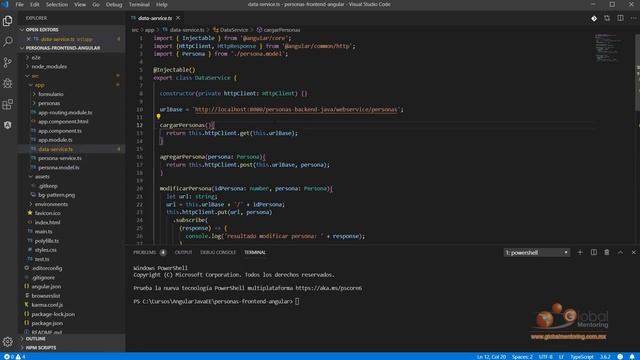Viewport: 640px width, 360px height.
Task: Open persona.model.ts file
Action: coord(59,167)
